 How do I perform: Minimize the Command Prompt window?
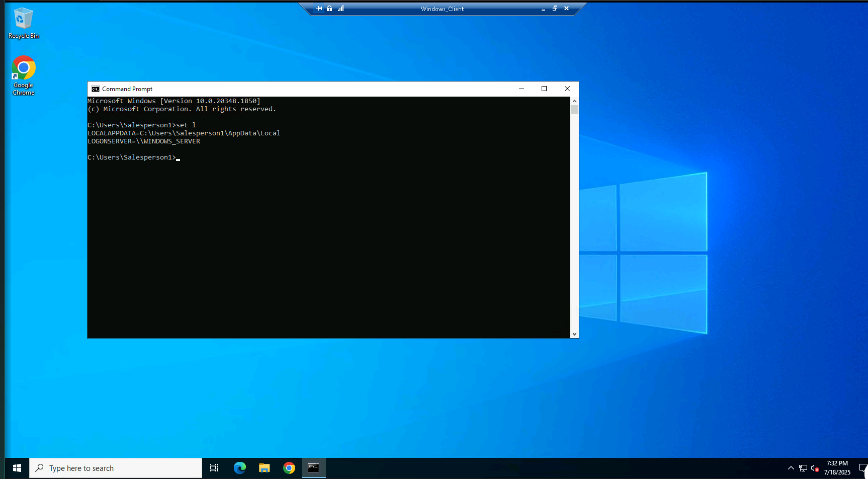[522, 89]
